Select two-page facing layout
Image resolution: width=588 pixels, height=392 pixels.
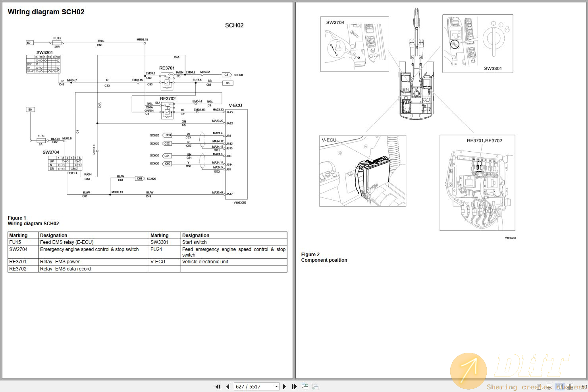click(x=560, y=386)
